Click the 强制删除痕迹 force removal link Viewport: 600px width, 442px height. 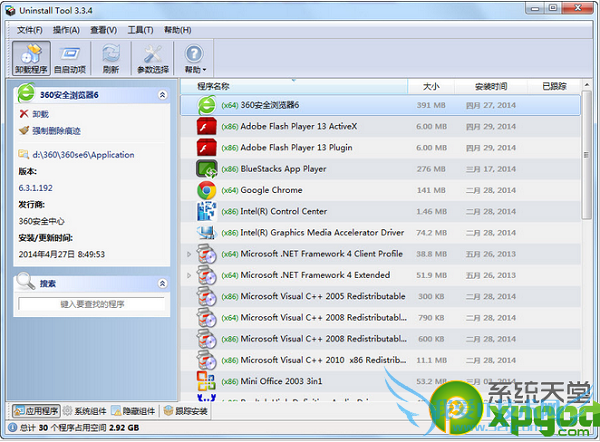56,131
